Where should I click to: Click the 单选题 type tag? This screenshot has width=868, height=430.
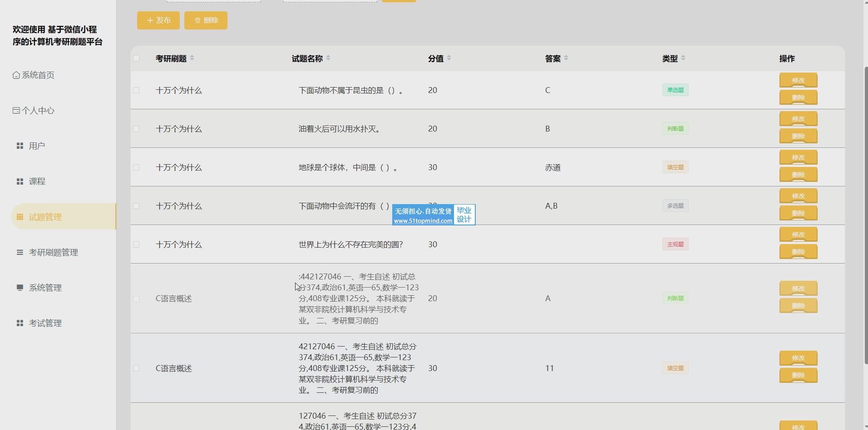[x=675, y=90]
